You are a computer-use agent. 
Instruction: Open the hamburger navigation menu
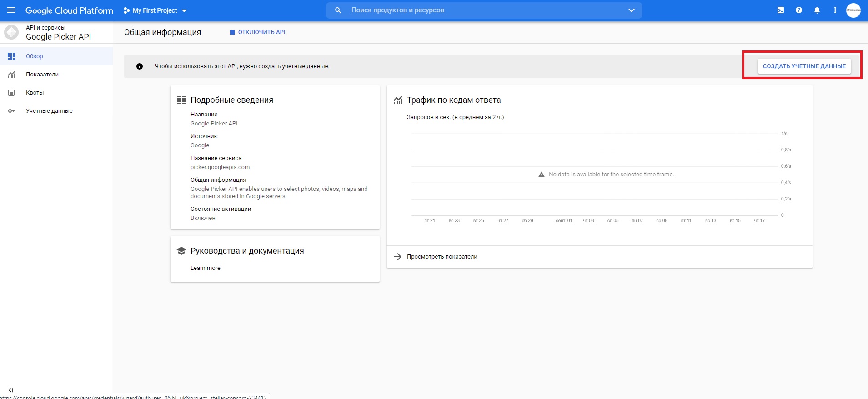11,10
